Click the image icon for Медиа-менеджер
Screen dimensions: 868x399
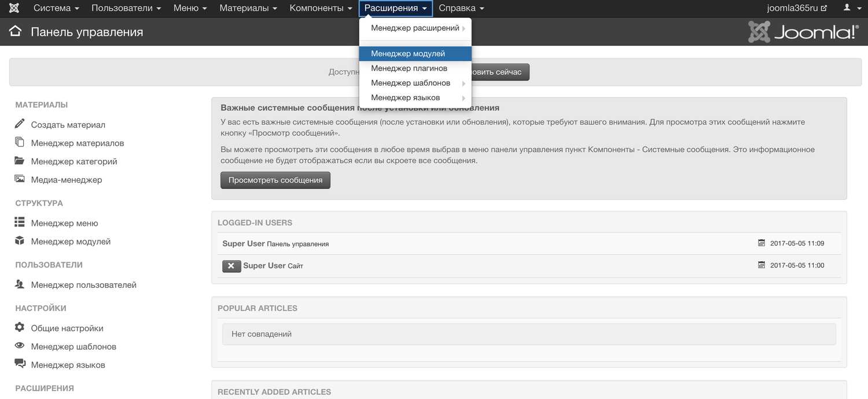coord(20,180)
